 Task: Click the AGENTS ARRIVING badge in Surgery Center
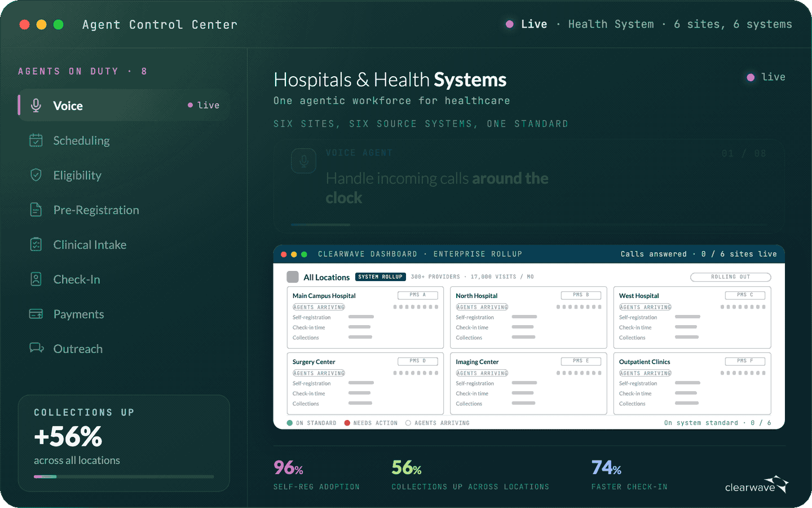319,373
